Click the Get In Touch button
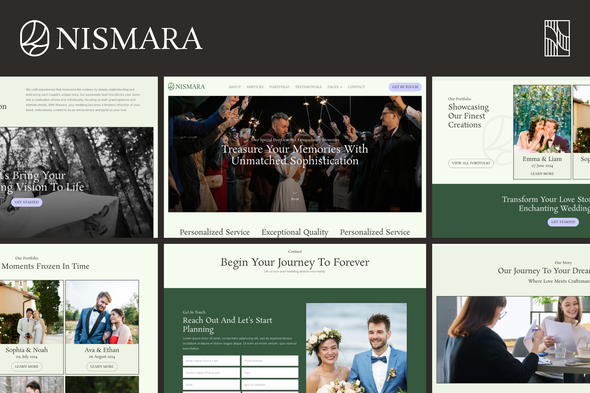 pyautogui.click(x=405, y=87)
